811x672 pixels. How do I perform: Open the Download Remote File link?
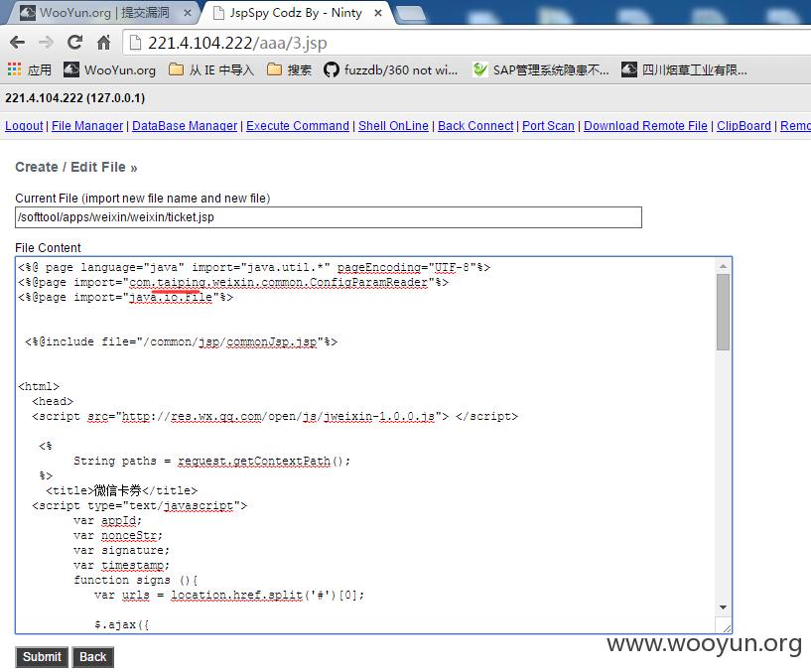[645, 126]
